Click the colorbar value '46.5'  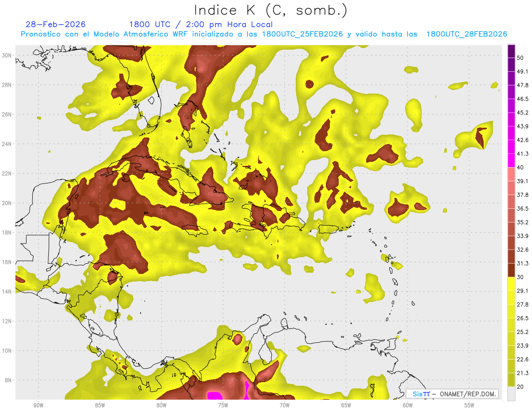523,99
